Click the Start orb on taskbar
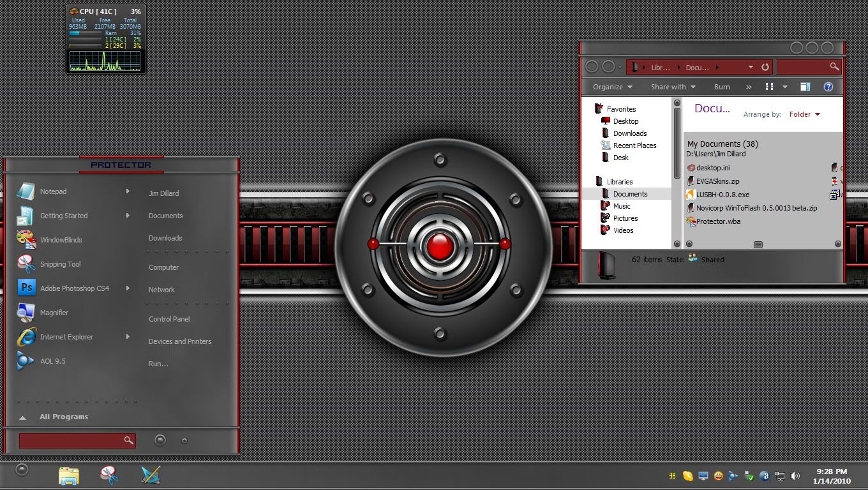Image resolution: width=868 pixels, height=490 pixels. point(22,470)
